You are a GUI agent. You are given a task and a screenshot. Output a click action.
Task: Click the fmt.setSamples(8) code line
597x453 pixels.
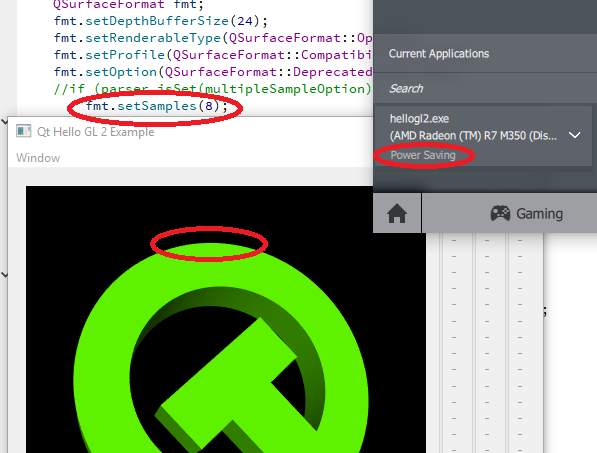pyautogui.click(x=157, y=106)
